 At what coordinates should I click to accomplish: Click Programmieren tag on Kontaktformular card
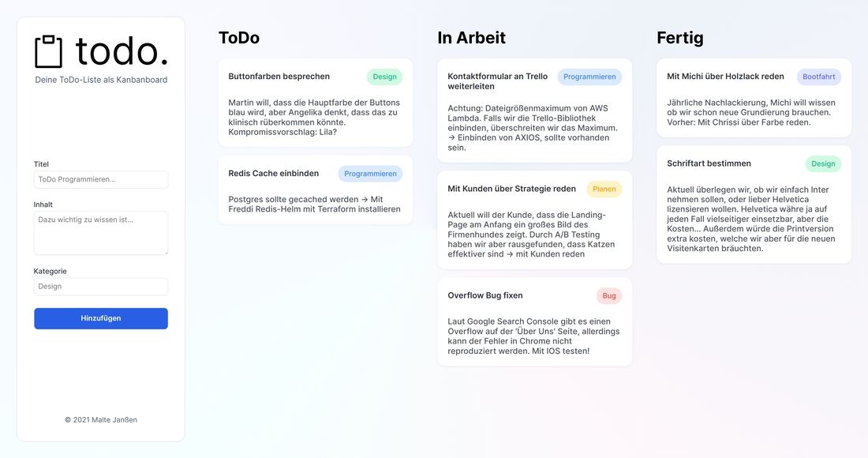[589, 77]
